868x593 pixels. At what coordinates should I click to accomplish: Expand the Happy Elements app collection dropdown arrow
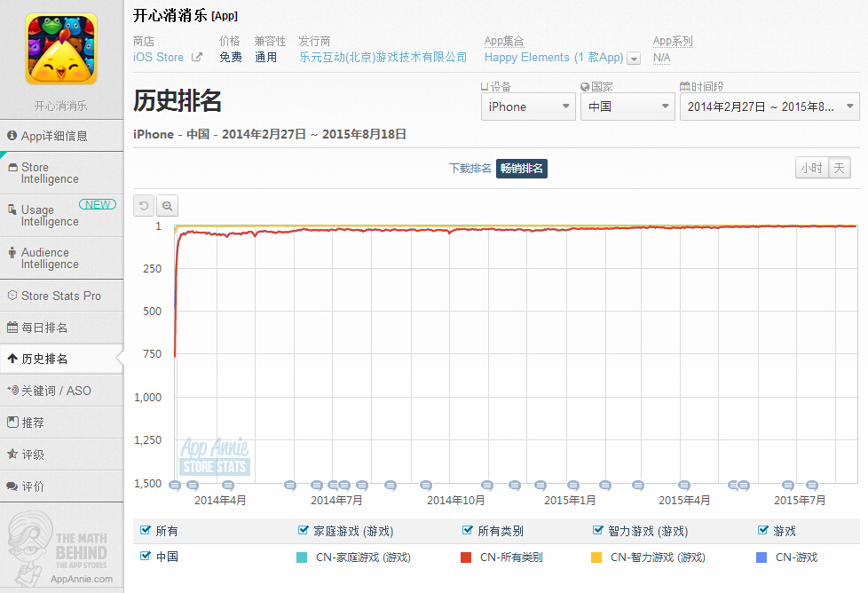pyautogui.click(x=635, y=58)
